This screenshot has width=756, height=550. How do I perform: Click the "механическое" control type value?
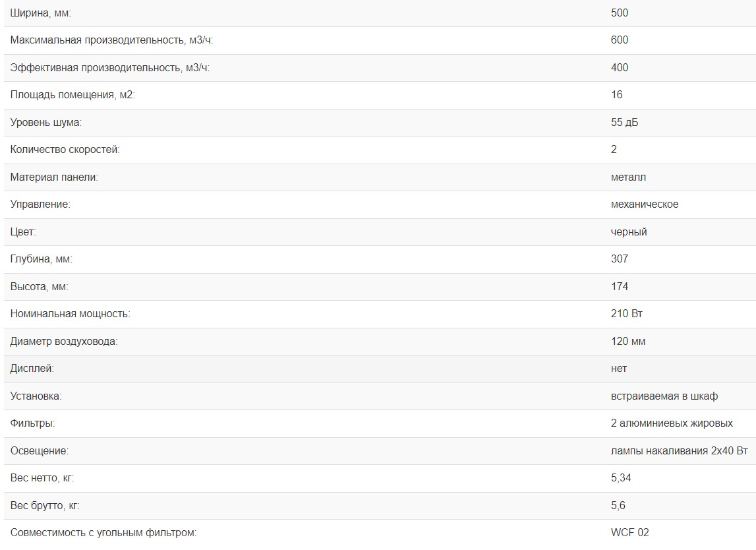tap(645, 204)
